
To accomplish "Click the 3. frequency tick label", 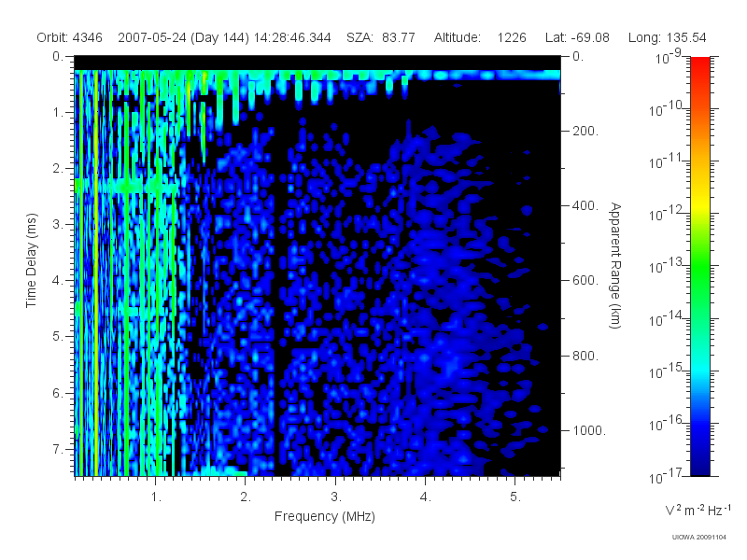I will coord(336,497).
